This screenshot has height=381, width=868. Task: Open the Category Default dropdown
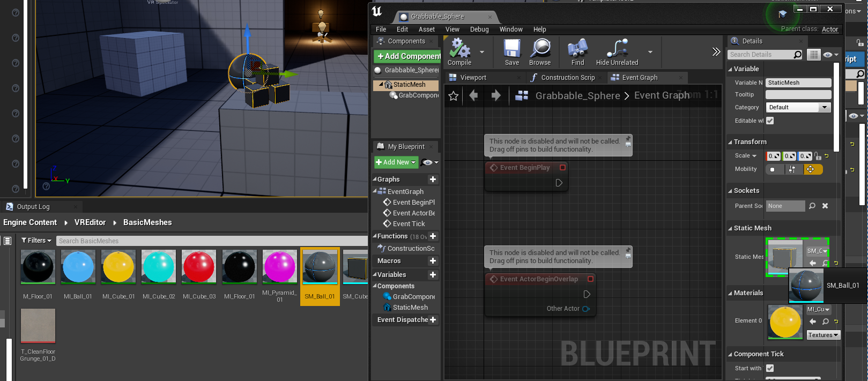tap(798, 107)
